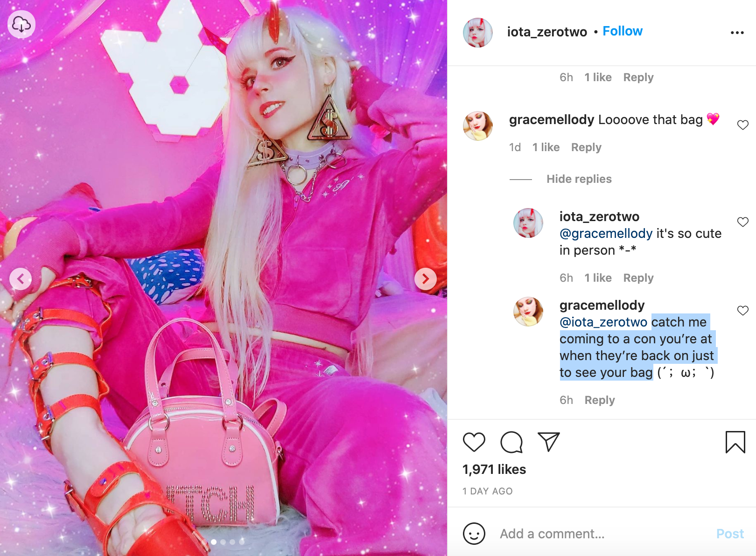Follow iota_zerotwo account

point(623,31)
